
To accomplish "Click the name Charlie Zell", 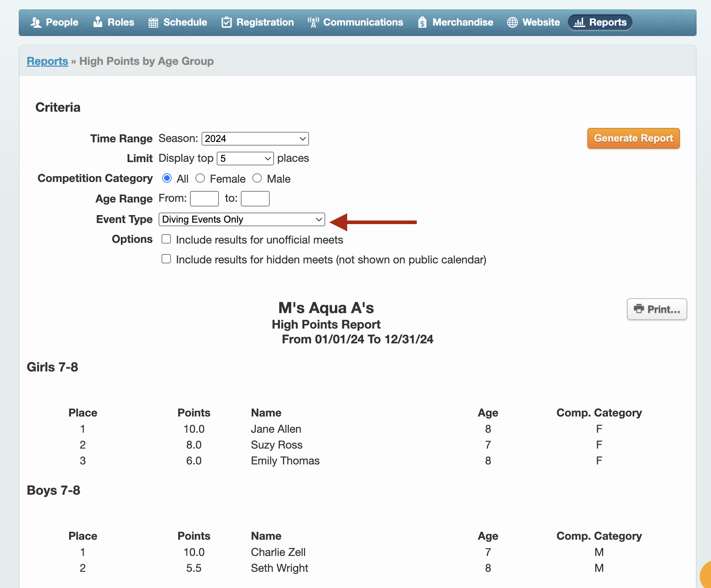I will click(x=278, y=552).
